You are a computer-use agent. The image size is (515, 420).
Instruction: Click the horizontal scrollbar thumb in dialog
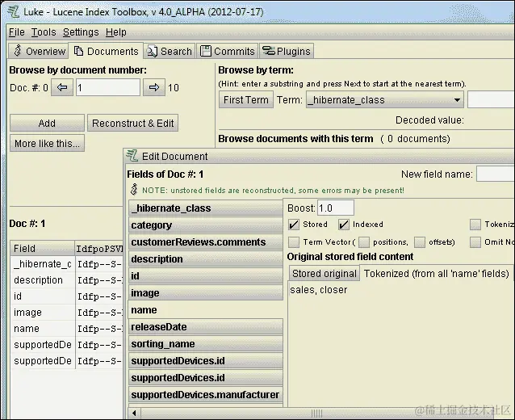coord(316,413)
